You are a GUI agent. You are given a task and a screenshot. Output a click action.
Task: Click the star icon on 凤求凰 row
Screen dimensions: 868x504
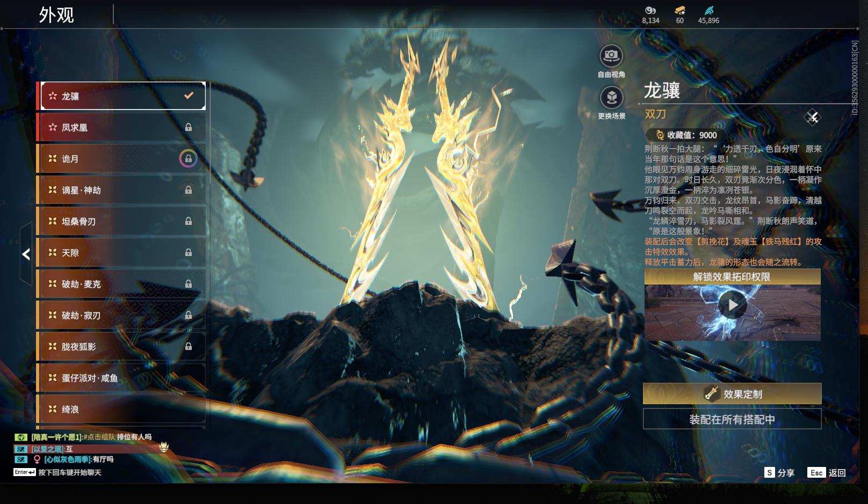pos(53,127)
